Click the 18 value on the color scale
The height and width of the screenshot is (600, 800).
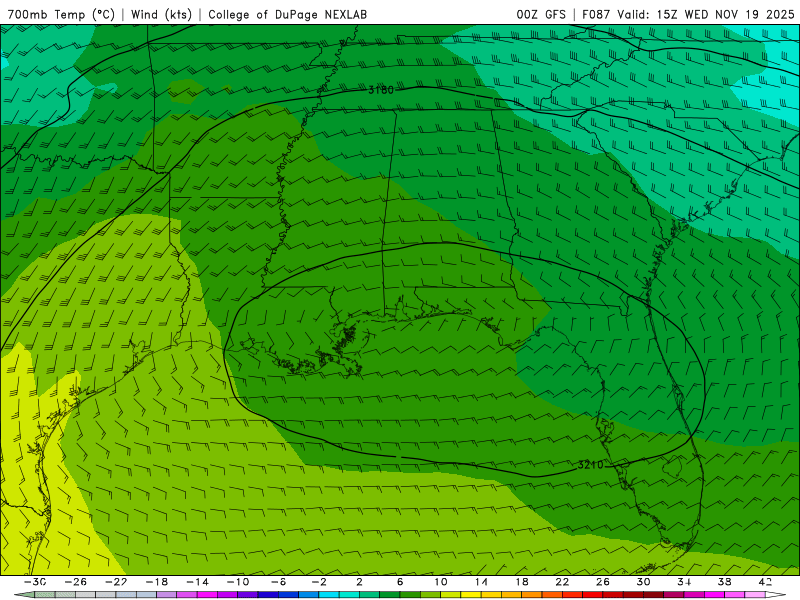[521, 582]
